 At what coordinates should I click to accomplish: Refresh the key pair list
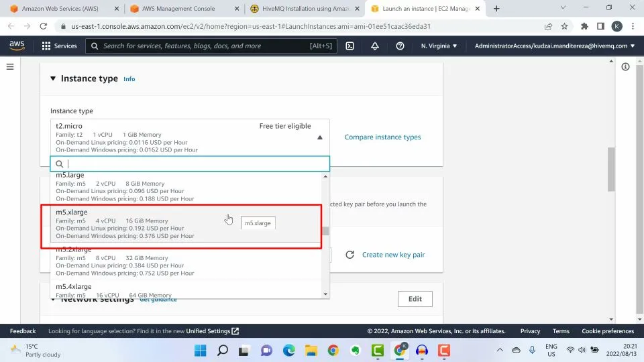coord(350,255)
